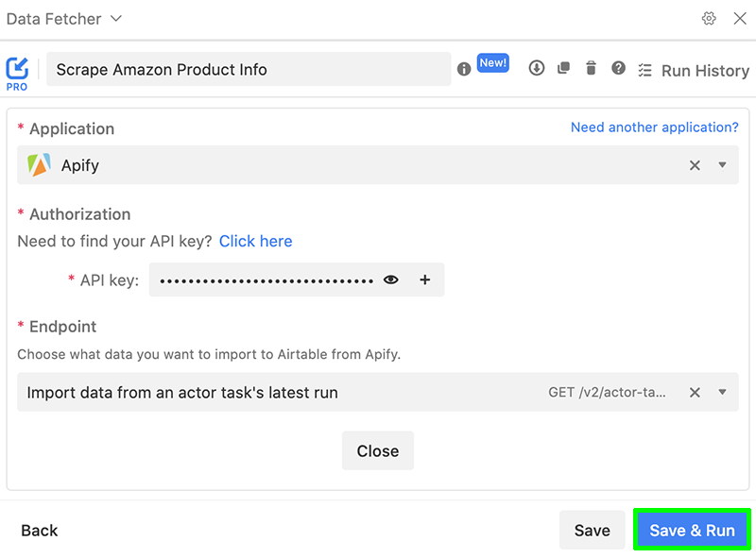Image resolution: width=756 pixels, height=558 pixels.
Task: Click the info icon beside request name
Action: (464, 69)
